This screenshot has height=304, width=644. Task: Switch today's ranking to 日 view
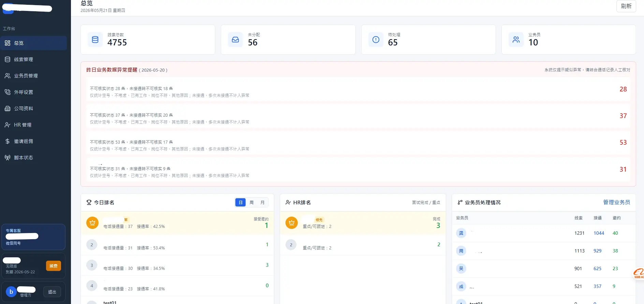pos(240,203)
